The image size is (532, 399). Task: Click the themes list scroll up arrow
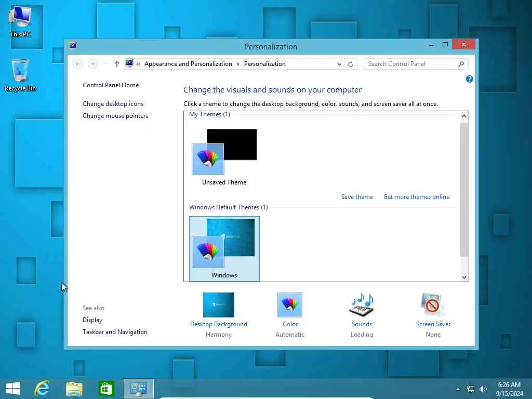[x=464, y=116]
